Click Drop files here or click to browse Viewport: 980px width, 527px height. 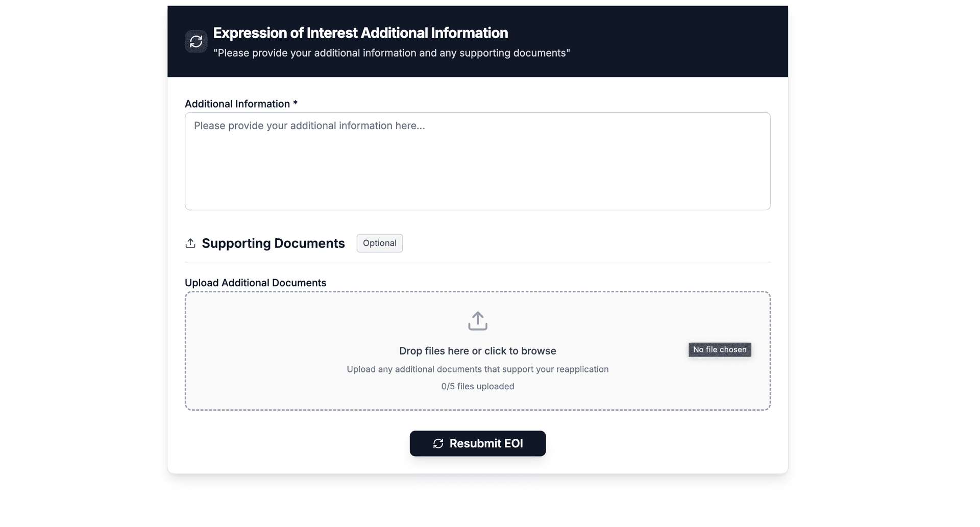point(477,351)
